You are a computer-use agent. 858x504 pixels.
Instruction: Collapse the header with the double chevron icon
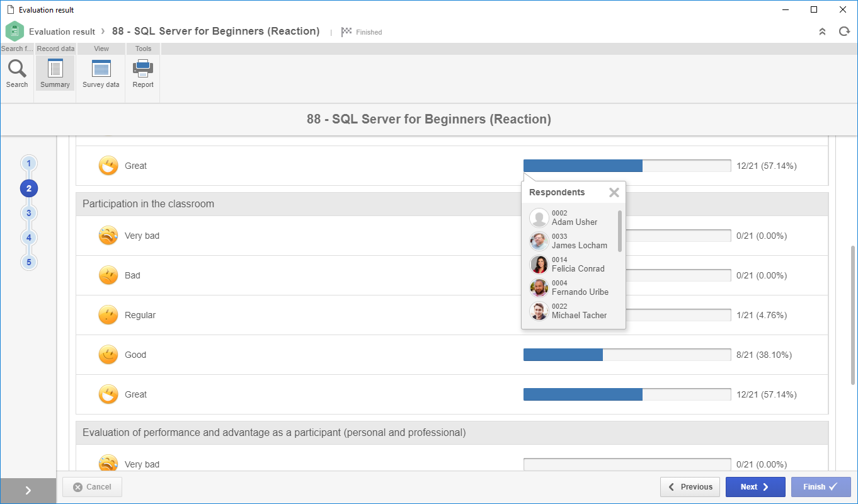pyautogui.click(x=822, y=31)
